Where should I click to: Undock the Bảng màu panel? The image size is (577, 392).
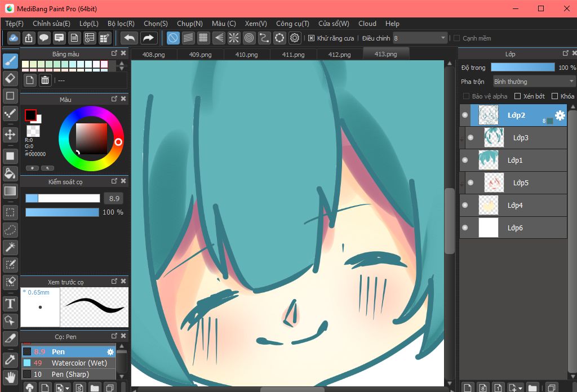114,54
